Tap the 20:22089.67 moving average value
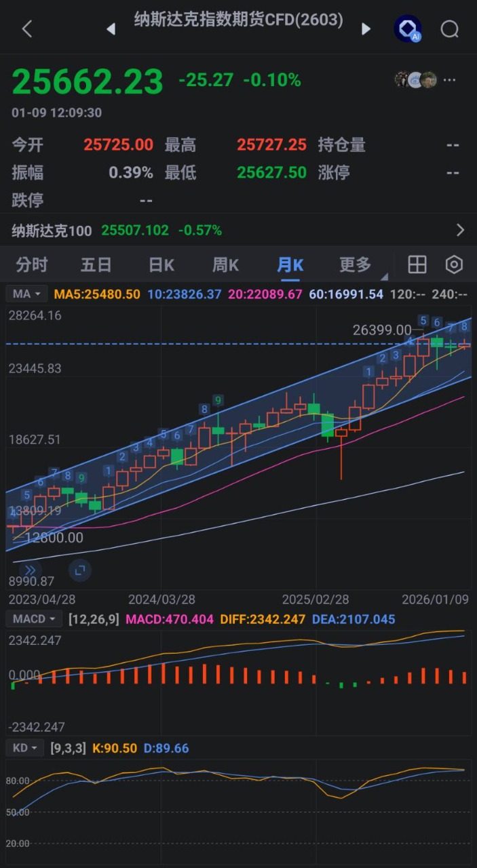Screen dimensions: 477x868 [x=265, y=294]
